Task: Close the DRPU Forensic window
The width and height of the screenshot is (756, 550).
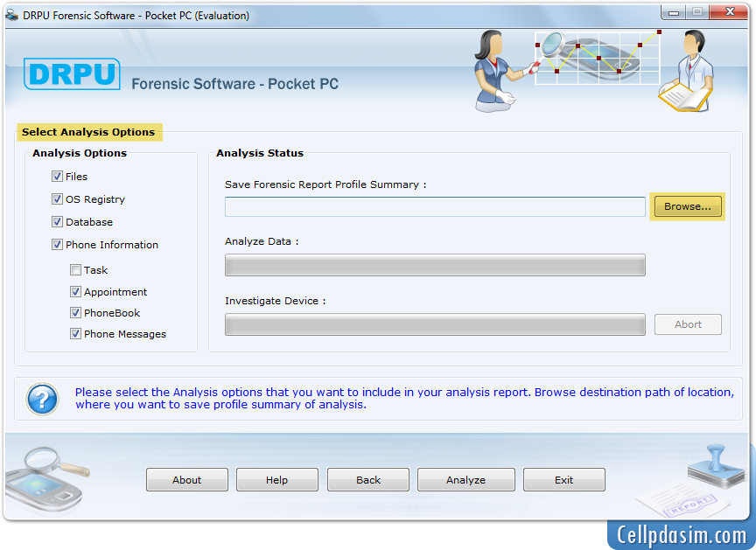Action: [x=730, y=12]
